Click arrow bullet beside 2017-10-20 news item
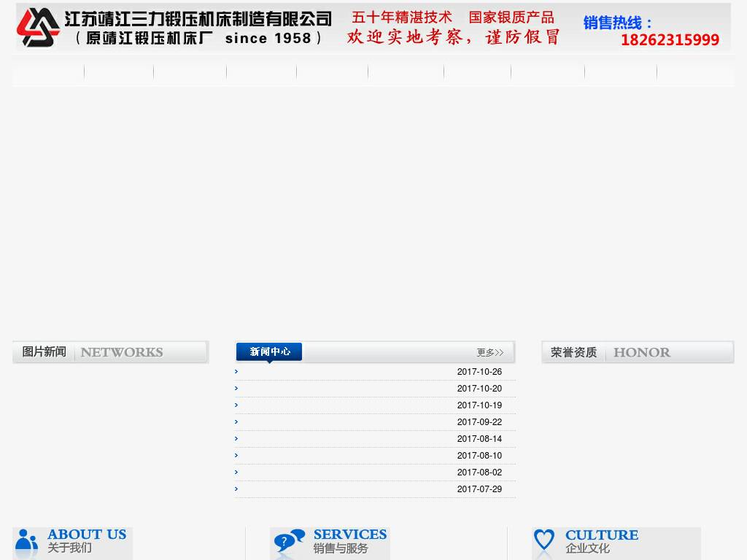 [x=236, y=388]
